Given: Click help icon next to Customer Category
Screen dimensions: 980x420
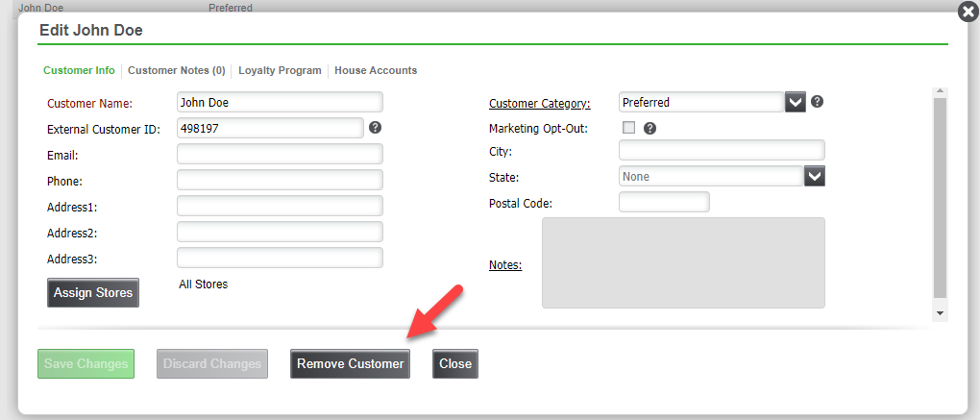Looking at the screenshot, I should 817,101.
